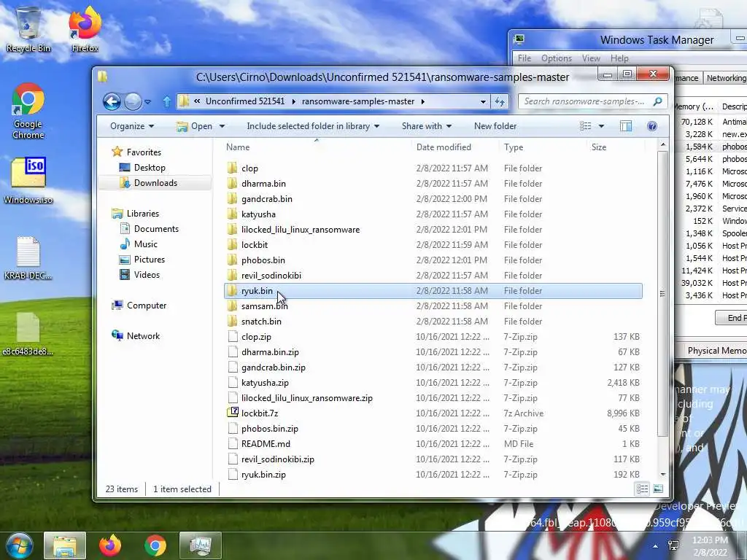Switch to large icons view in status bar
Screen dimensions: 747x560
(658, 489)
